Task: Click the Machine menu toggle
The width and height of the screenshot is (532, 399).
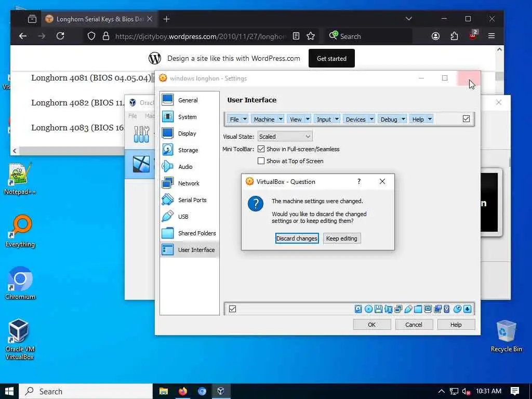Action: [x=264, y=119]
